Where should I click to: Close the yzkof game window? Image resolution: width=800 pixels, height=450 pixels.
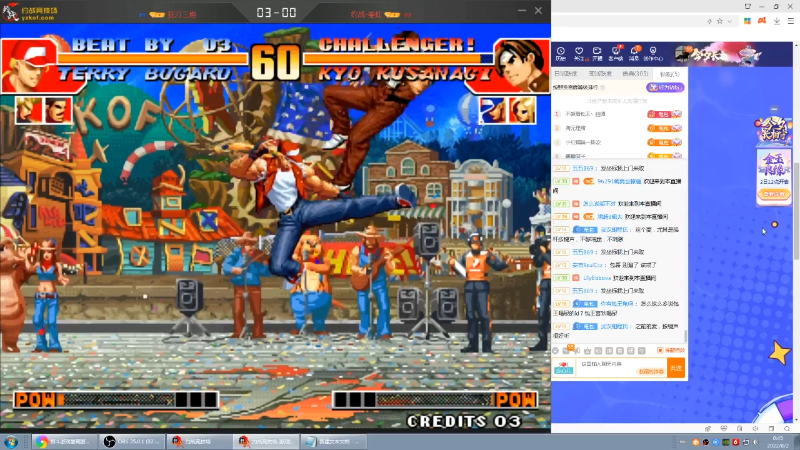pos(538,10)
